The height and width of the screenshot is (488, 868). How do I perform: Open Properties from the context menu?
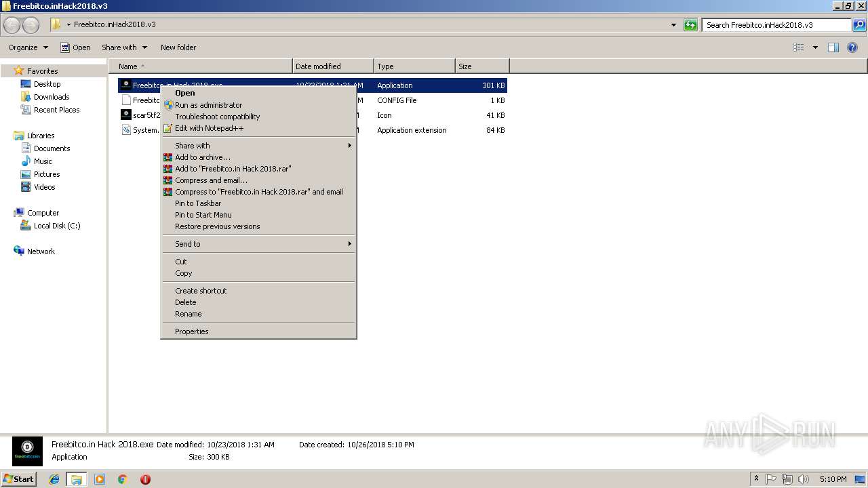pos(258,331)
